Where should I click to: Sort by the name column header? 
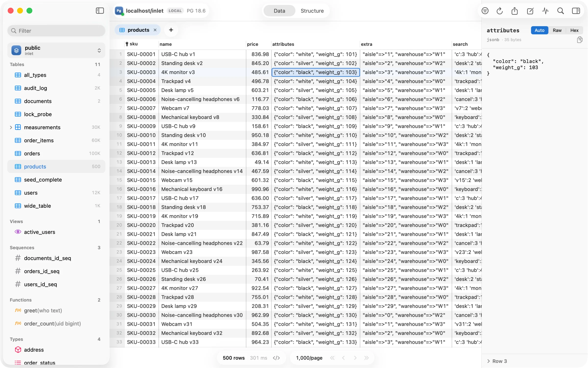click(202, 44)
